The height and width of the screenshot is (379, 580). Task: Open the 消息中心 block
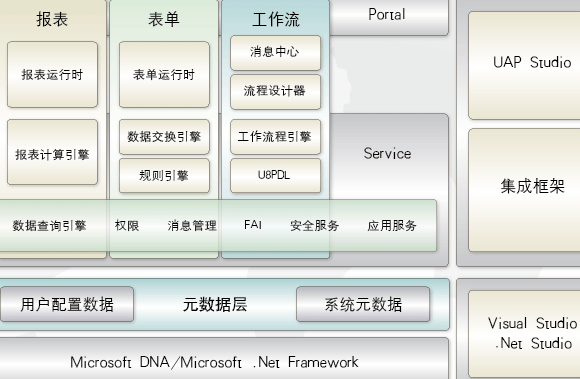276,53
